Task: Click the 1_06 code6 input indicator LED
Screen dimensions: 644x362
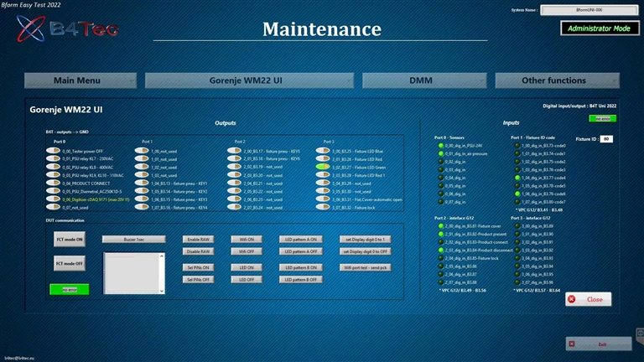Action: pos(517,194)
